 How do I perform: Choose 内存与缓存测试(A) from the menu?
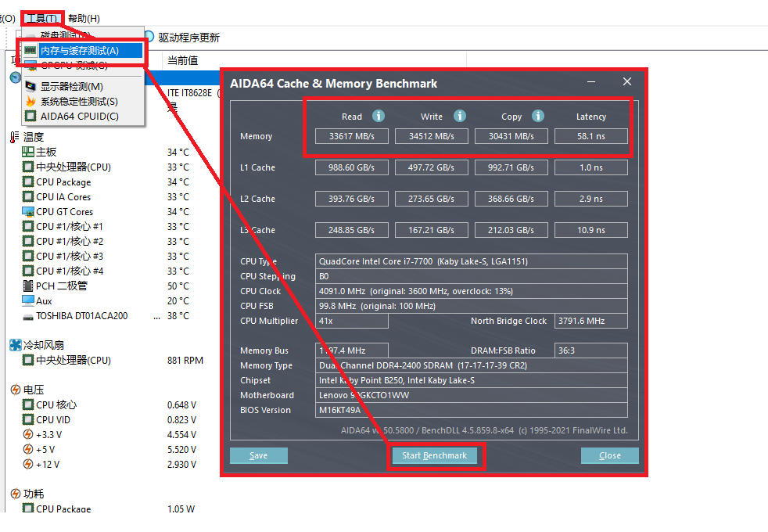[80, 51]
